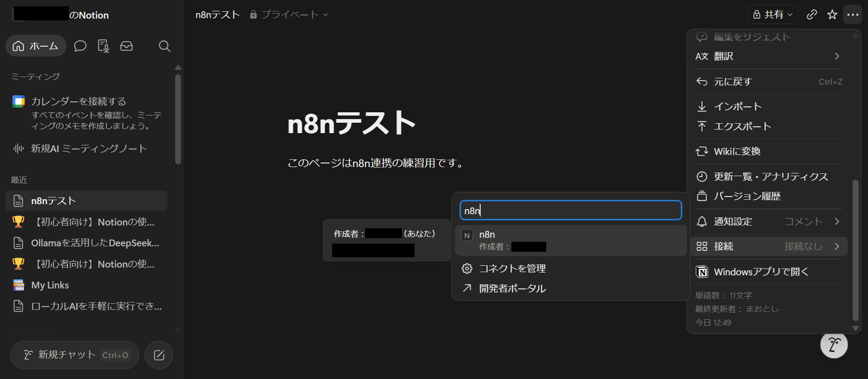This screenshot has width=868, height=379.
Task: Expand the プライベート dropdown in breadcrumb
Action: click(289, 15)
